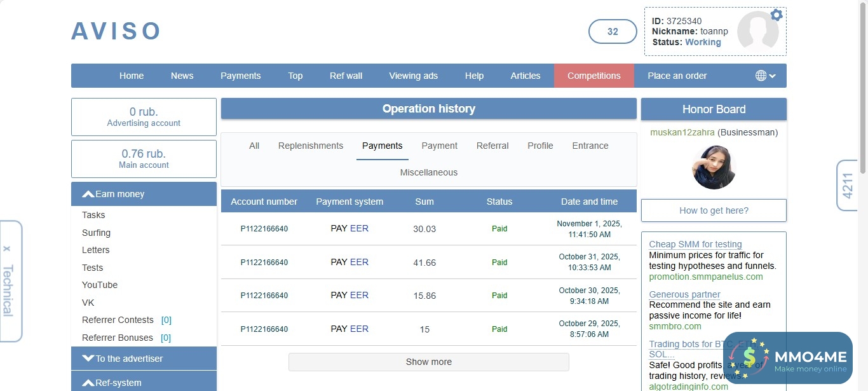The height and width of the screenshot is (391, 868).
Task: Switch to the Replenishments tab
Action: pyautogui.click(x=311, y=146)
